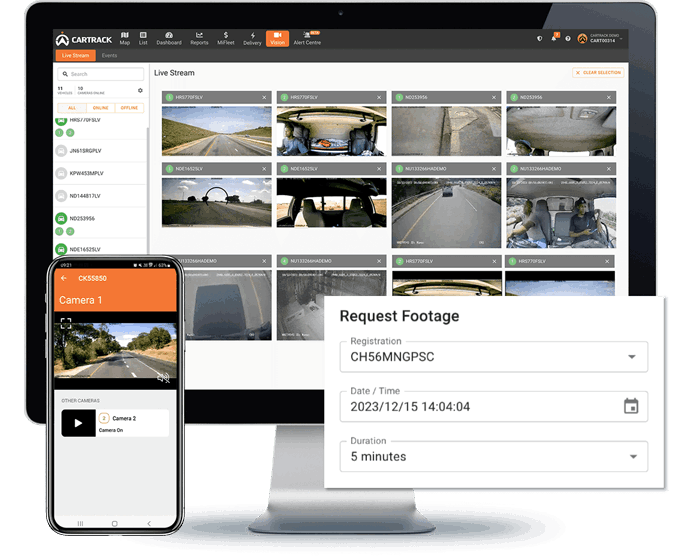Screen dimensions: 681x556
Task: Show All vehicles in the filter
Action: (x=72, y=107)
